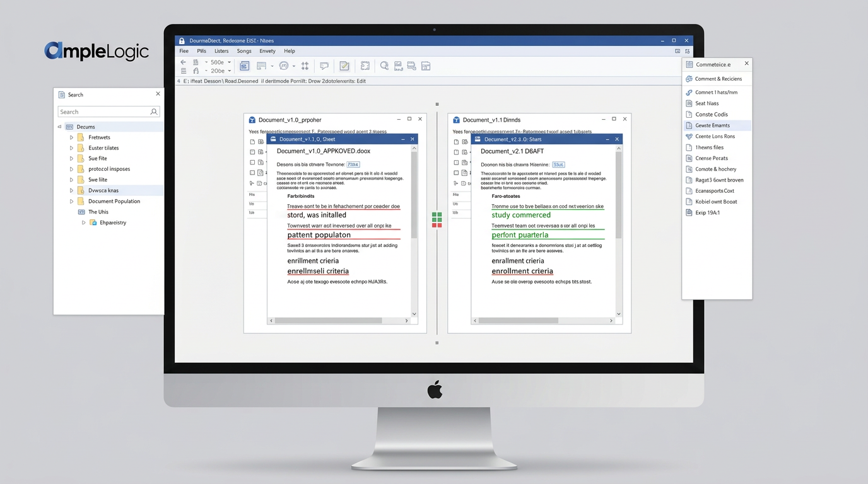Open the Listers menu
This screenshot has width=868, height=484.
coord(221,51)
